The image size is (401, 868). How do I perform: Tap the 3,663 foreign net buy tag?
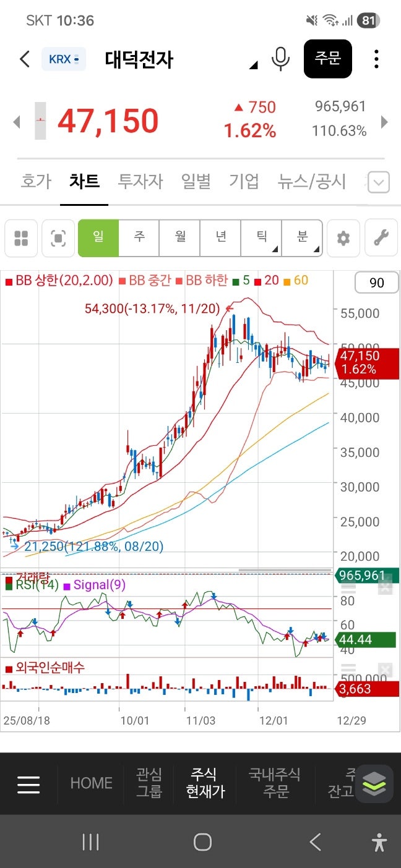tap(366, 689)
